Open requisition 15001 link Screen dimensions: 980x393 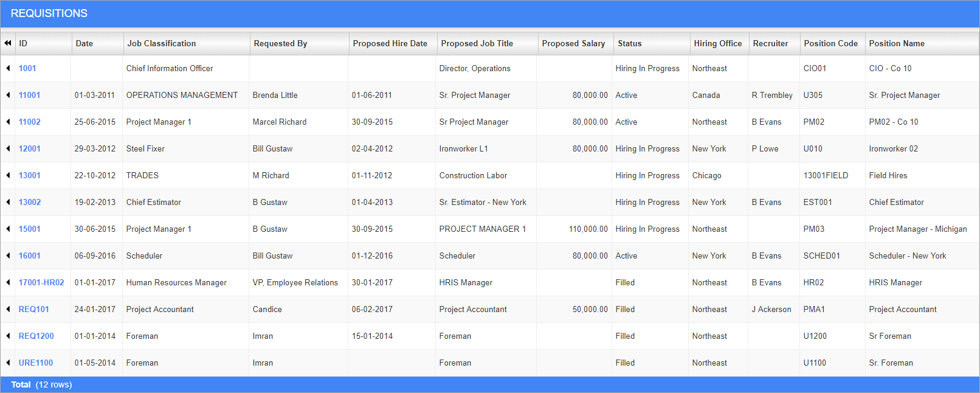[x=29, y=229]
